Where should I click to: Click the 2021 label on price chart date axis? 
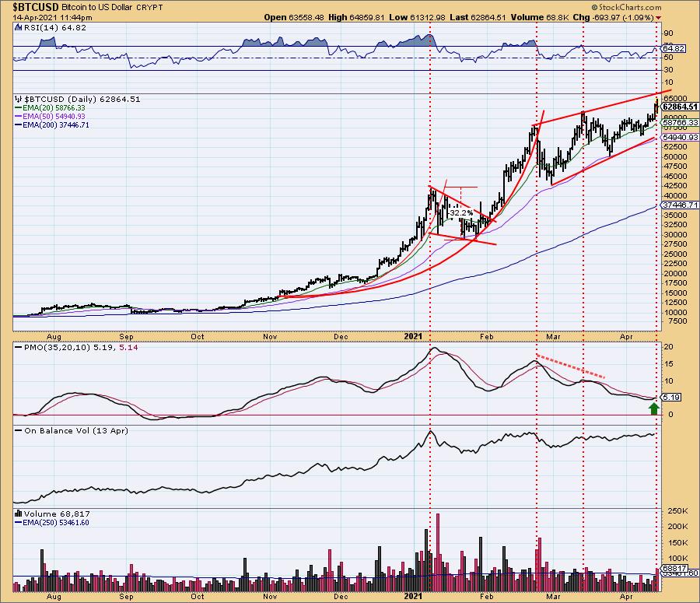click(413, 336)
